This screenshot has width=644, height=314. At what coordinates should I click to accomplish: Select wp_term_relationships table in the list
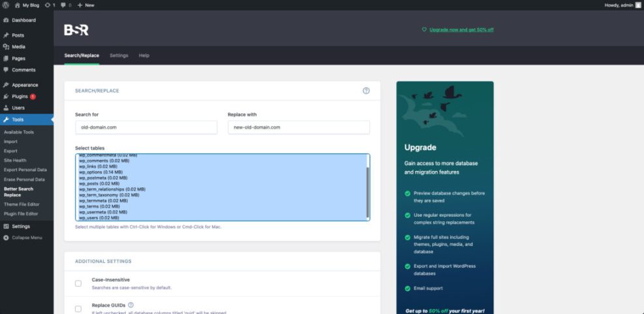pos(222,189)
